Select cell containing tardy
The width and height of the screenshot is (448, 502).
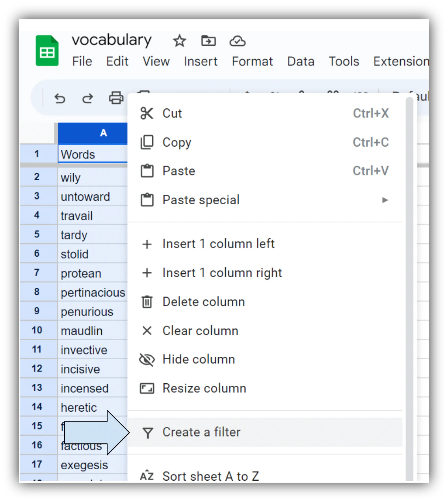pos(93,235)
